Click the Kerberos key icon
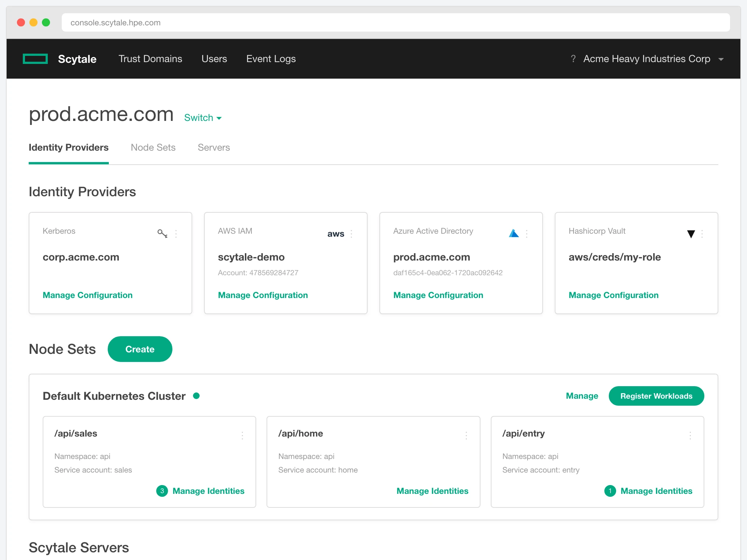The width and height of the screenshot is (747, 560). pos(162,234)
